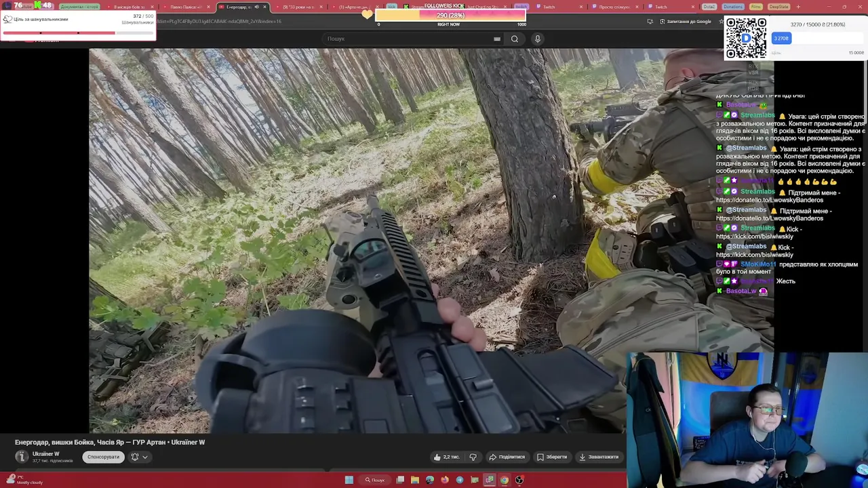Expand the notification options chevron
Viewport: 868px width, 488px height.
point(144,457)
